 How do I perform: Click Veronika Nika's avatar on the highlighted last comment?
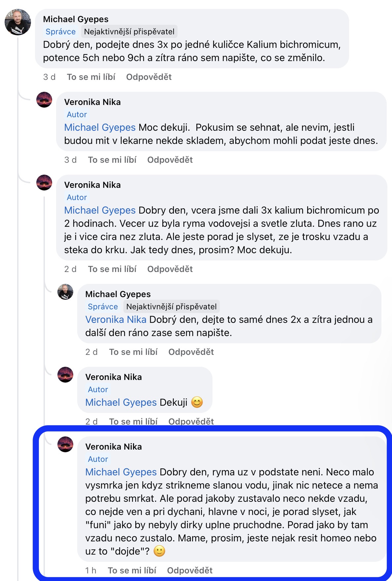[x=65, y=444]
